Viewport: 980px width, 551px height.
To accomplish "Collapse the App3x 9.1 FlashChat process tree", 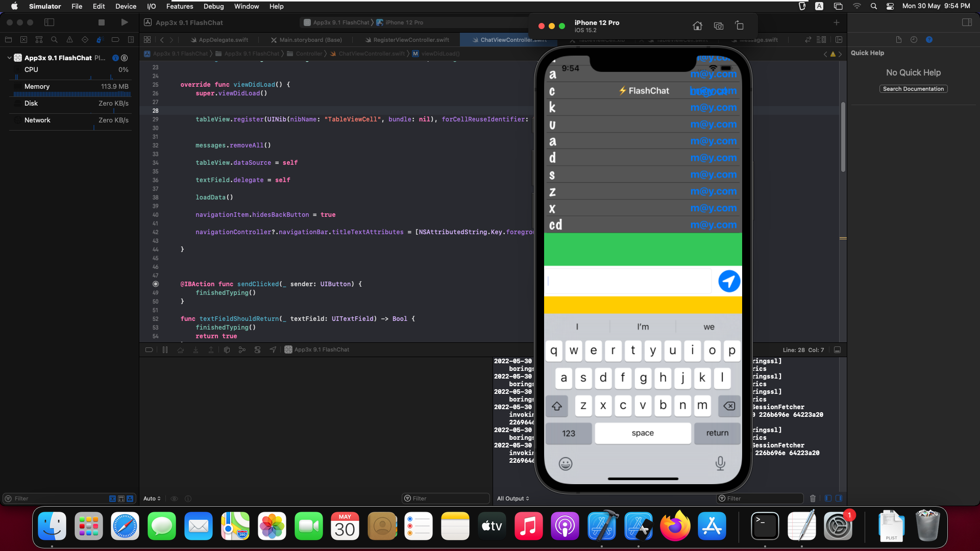I will [x=10, y=58].
